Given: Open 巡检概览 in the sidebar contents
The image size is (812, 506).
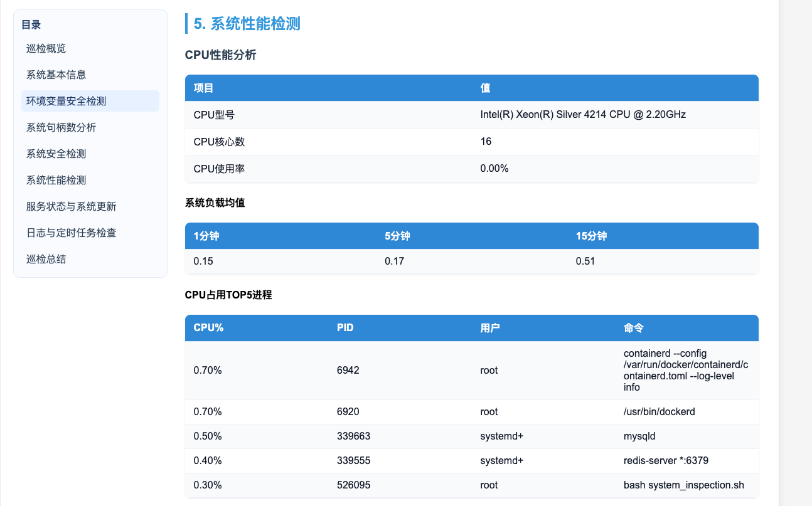Looking at the screenshot, I should [46, 48].
